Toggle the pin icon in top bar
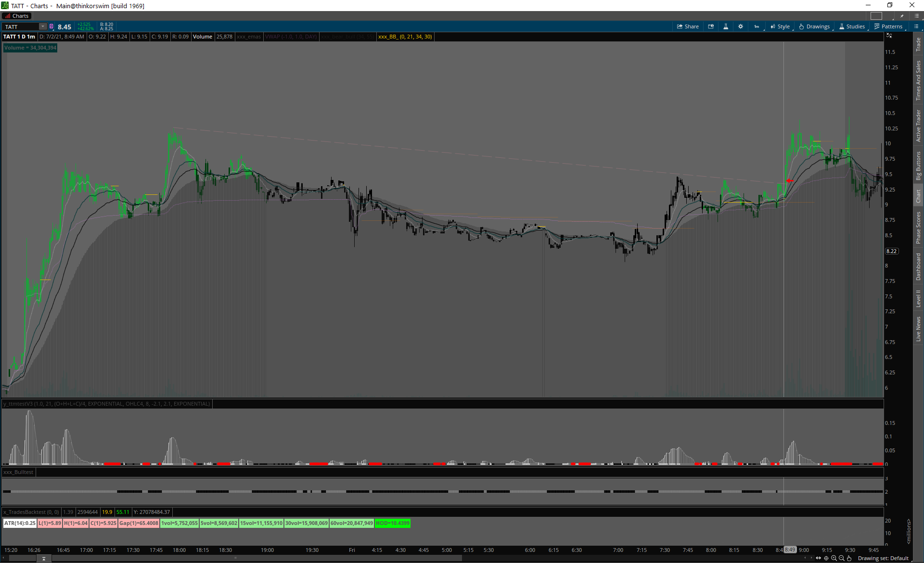The width and height of the screenshot is (924, 563). point(902,16)
